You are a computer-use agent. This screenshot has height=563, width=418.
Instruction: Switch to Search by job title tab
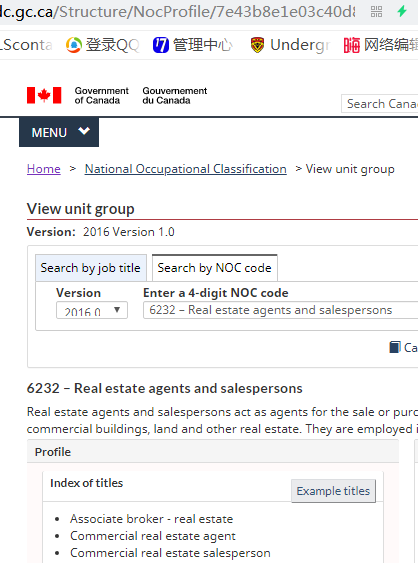click(91, 268)
